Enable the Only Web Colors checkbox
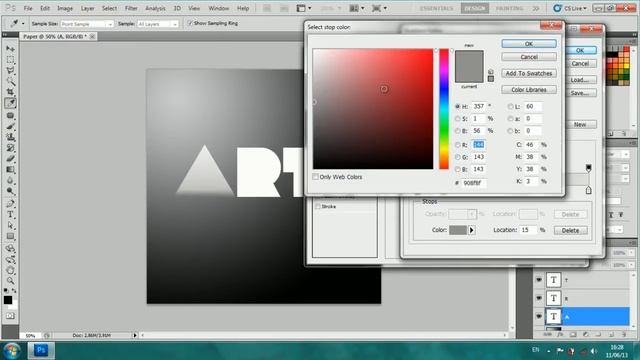640x360 pixels. pyautogui.click(x=315, y=177)
